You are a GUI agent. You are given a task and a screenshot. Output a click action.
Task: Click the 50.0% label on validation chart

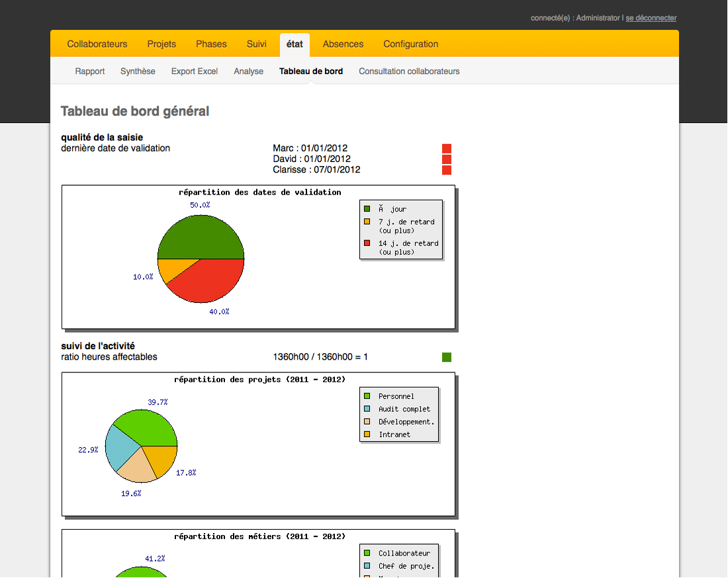[200, 205]
